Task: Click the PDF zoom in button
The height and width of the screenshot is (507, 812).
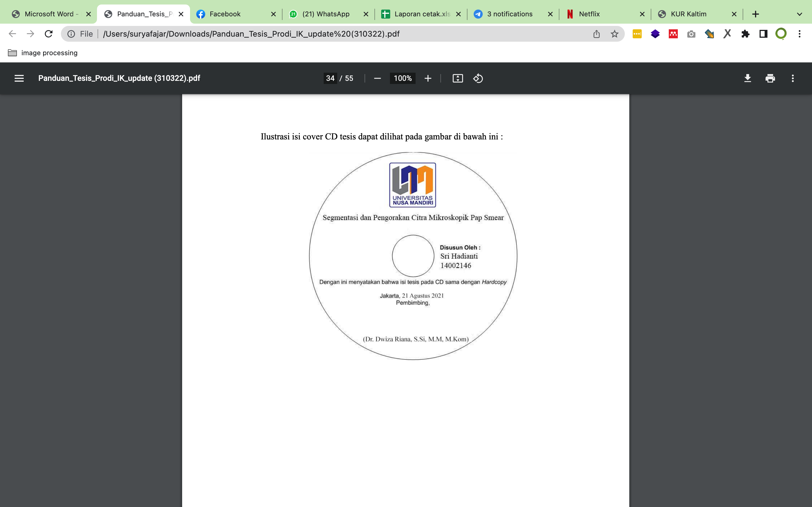Action: tap(428, 78)
